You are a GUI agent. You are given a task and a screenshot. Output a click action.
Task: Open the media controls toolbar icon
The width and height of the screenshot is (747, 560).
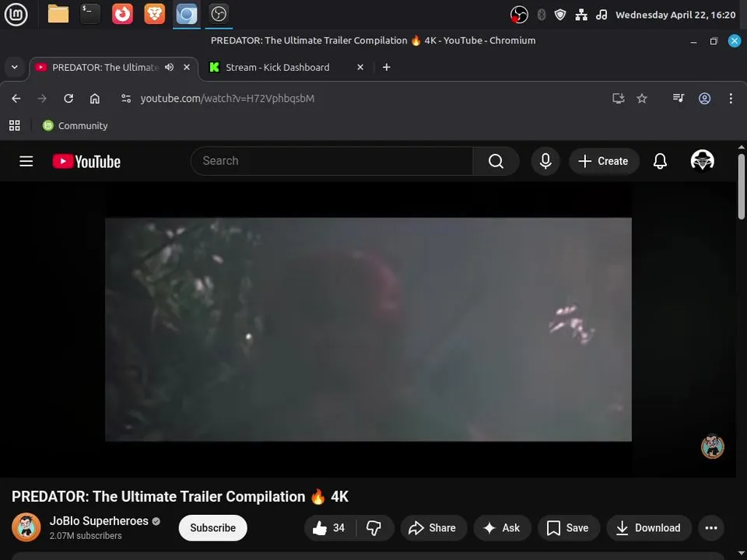coord(679,99)
